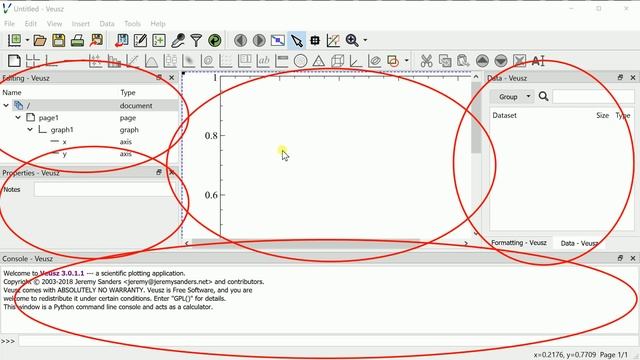Click the Export to graphics icon
Viewport: 640px width, 360px height.
(97, 40)
